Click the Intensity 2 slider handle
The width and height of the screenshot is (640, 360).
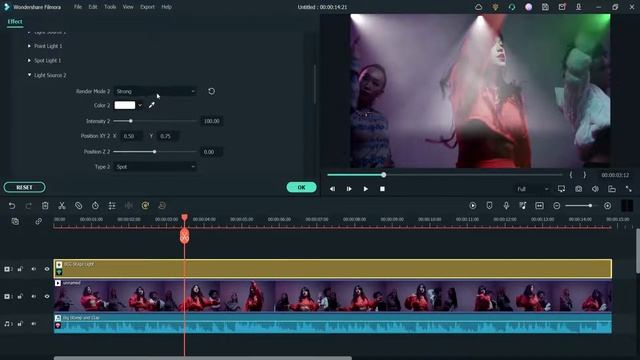[131, 121]
